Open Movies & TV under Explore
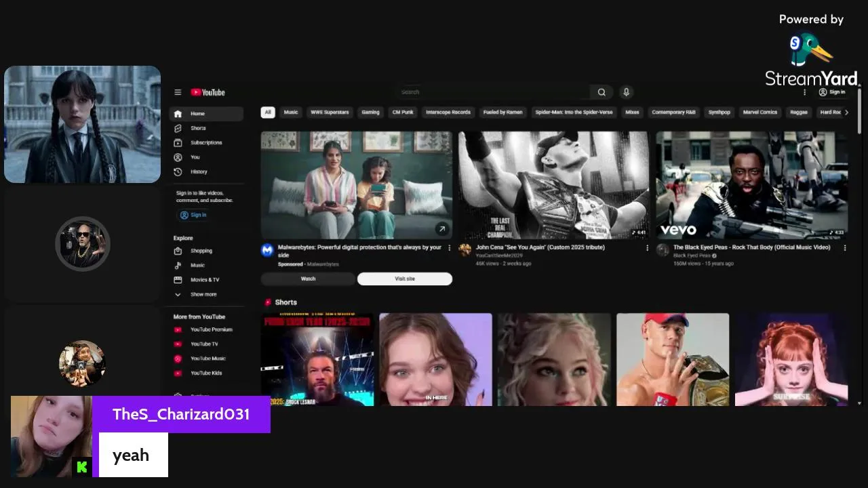The image size is (868, 488). (x=206, y=279)
